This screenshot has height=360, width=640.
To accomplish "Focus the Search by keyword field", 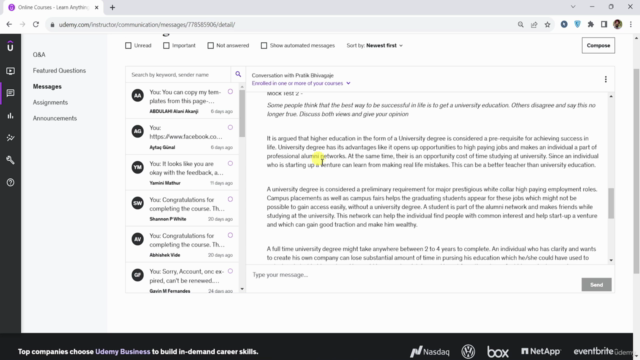I will click(178, 75).
